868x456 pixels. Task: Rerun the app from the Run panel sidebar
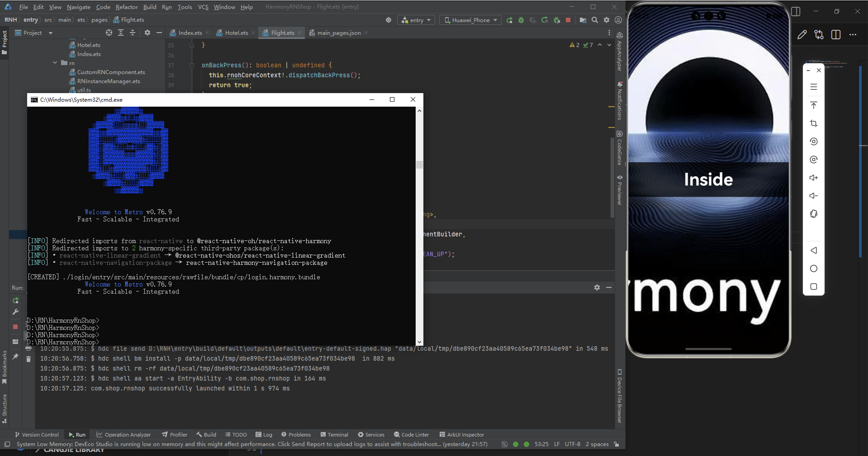click(16, 300)
